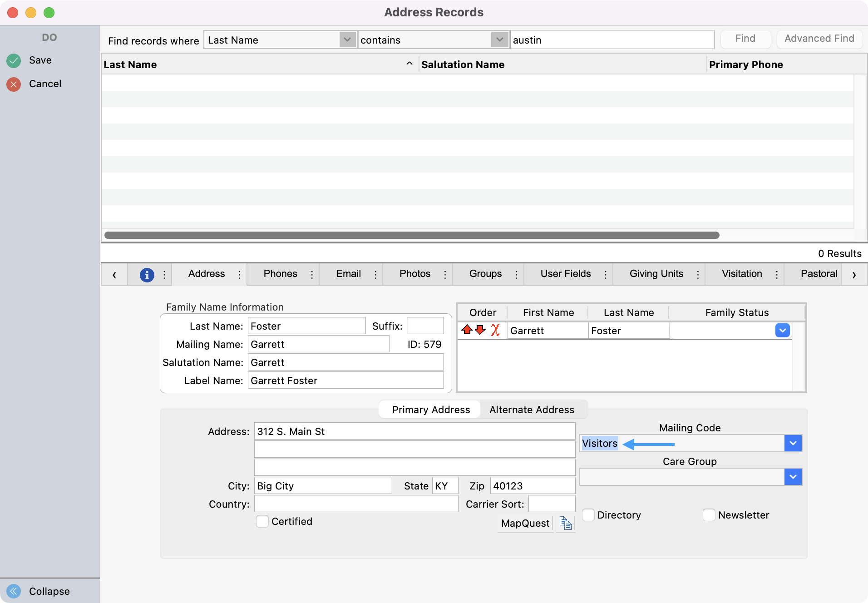Open the 'contains' comparison dropdown
Image resolution: width=868 pixels, height=603 pixels.
(x=498, y=40)
